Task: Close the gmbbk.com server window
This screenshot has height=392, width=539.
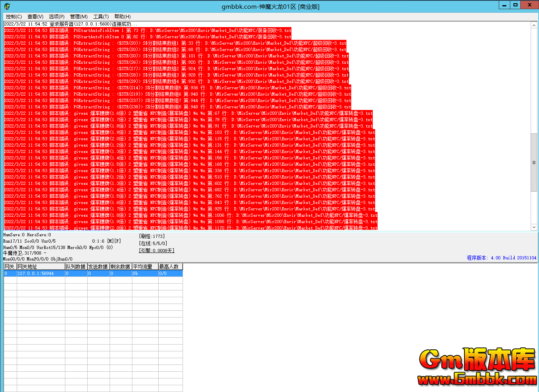Action: coord(529,5)
